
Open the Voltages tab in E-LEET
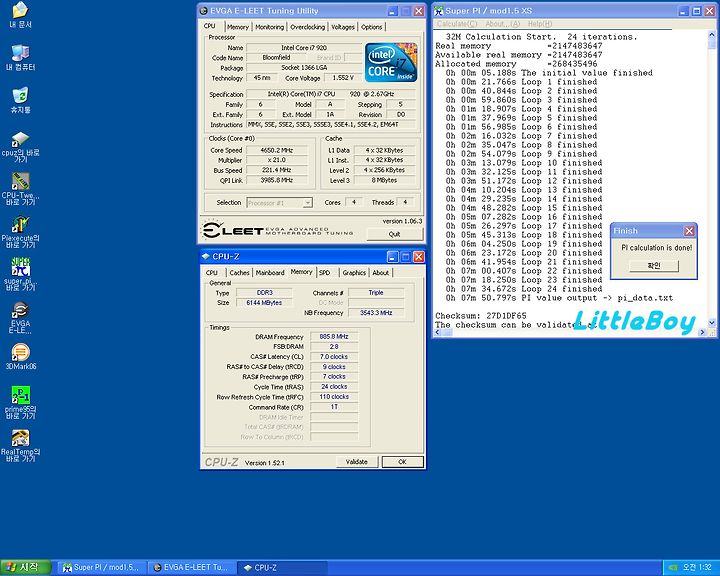[x=343, y=27]
